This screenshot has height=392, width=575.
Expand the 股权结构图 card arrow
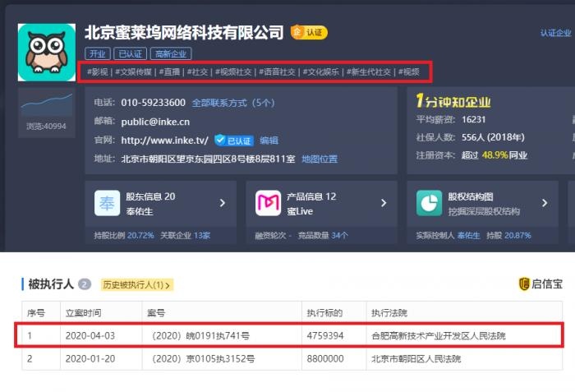click(544, 202)
